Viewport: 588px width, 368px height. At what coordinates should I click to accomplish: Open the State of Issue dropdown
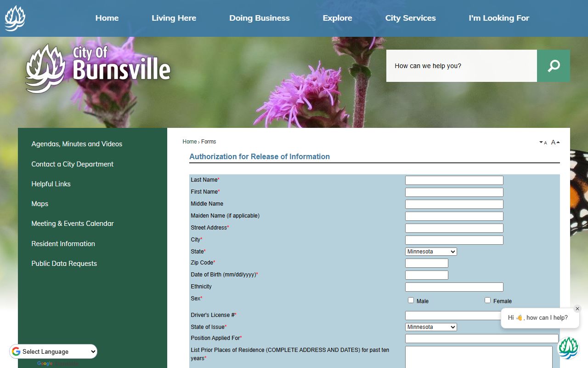tap(431, 327)
